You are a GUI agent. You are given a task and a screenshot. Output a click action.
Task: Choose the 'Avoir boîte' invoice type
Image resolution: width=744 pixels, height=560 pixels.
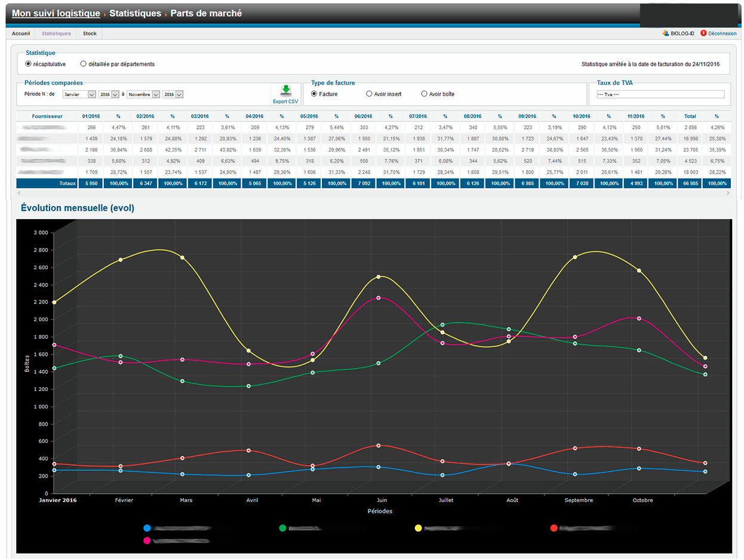[425, 94]
